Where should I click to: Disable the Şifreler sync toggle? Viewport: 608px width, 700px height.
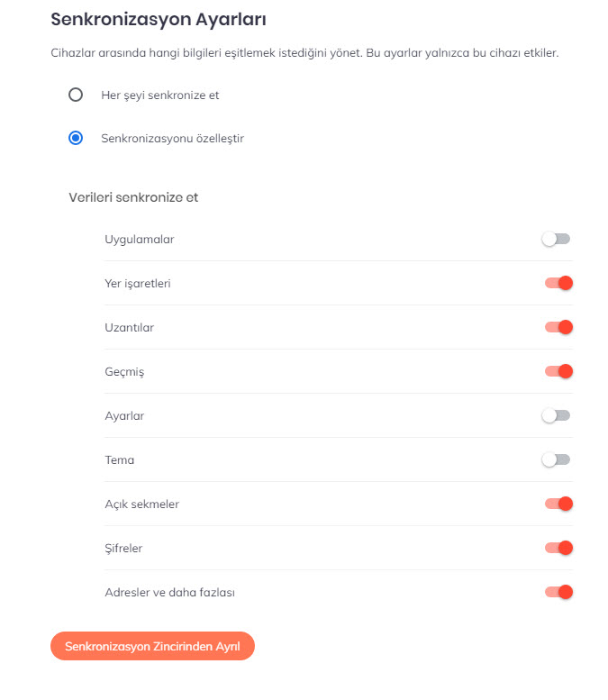point(558,548)
